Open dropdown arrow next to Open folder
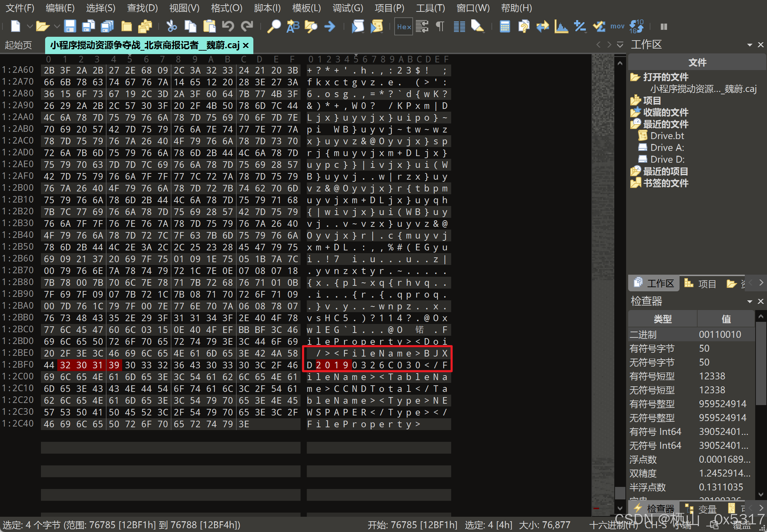 point(57,26)
